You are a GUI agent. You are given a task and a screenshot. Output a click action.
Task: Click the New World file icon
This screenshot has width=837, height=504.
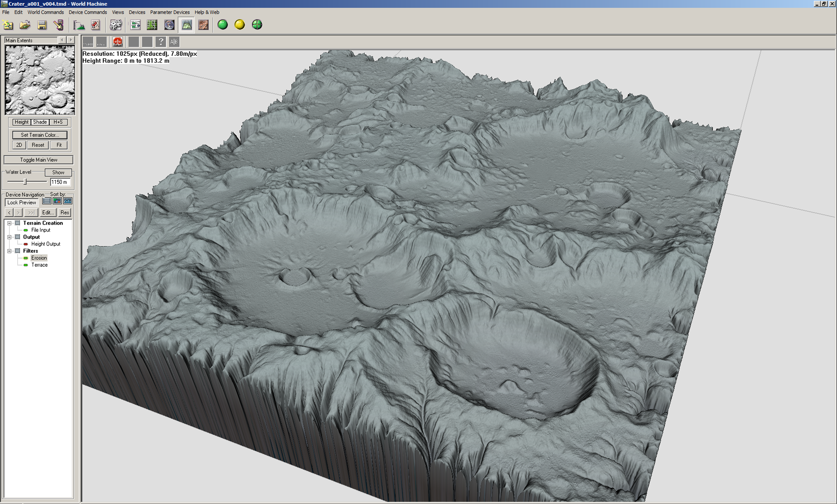click(8, 25)
